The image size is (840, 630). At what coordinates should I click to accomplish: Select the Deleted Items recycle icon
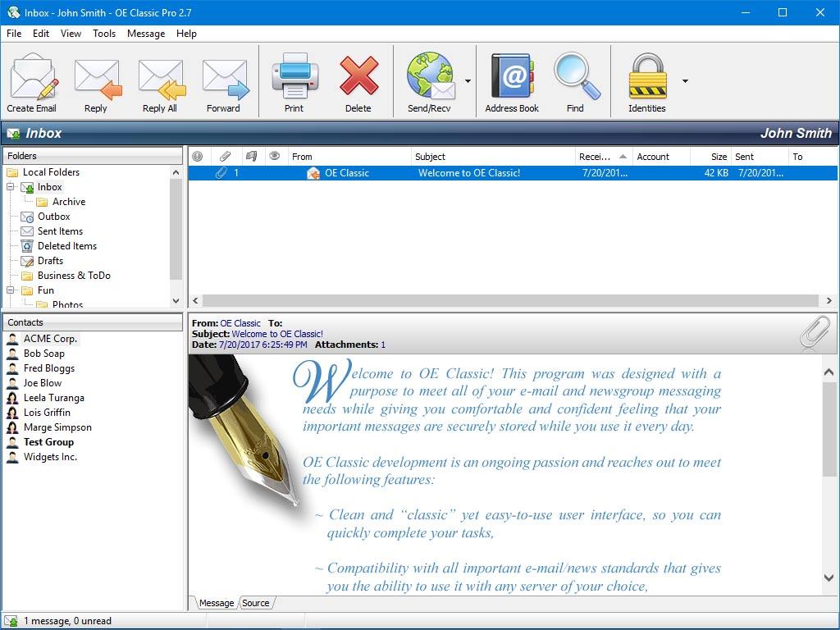point(27,246)
